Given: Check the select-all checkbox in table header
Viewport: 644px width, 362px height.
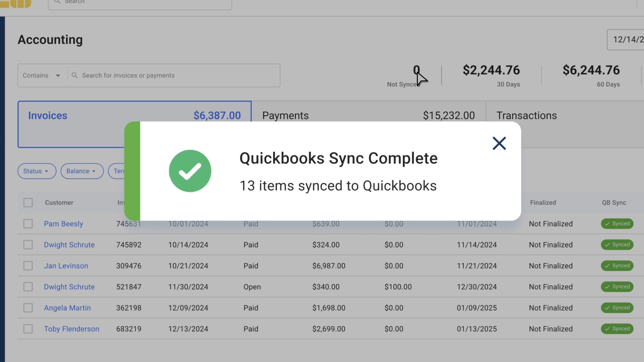Looking at the screenshot, I should point(28,203).
